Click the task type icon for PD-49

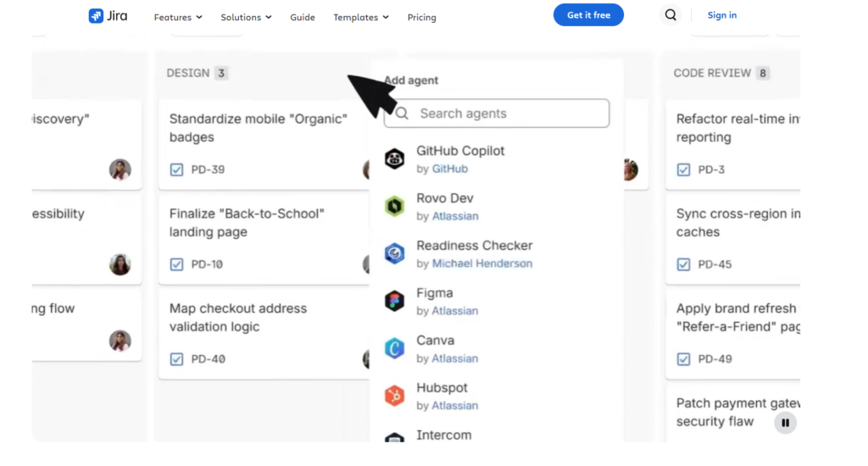[684, 359]
